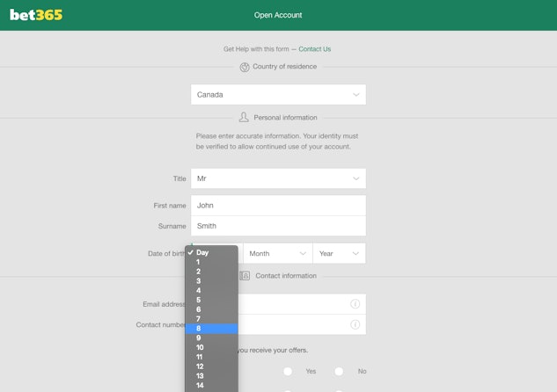Expand the Title dropdown showing Mr
Screen dimensions: 557x392
[278, 178]
